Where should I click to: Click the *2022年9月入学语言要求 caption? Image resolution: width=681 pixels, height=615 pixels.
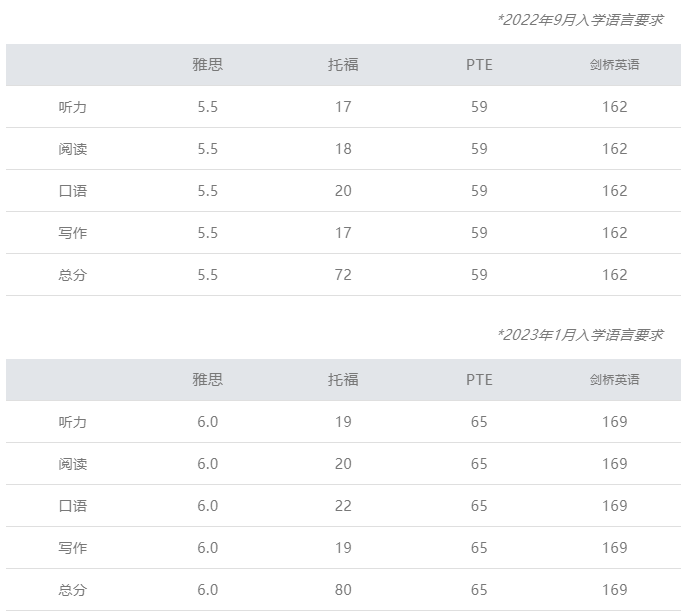click(x=580, y=20)
